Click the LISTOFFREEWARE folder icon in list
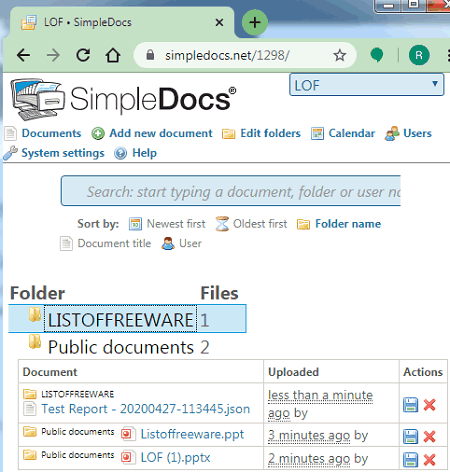Image resolution: width=450 pixels, height=472 pixels. coord(35,315)
